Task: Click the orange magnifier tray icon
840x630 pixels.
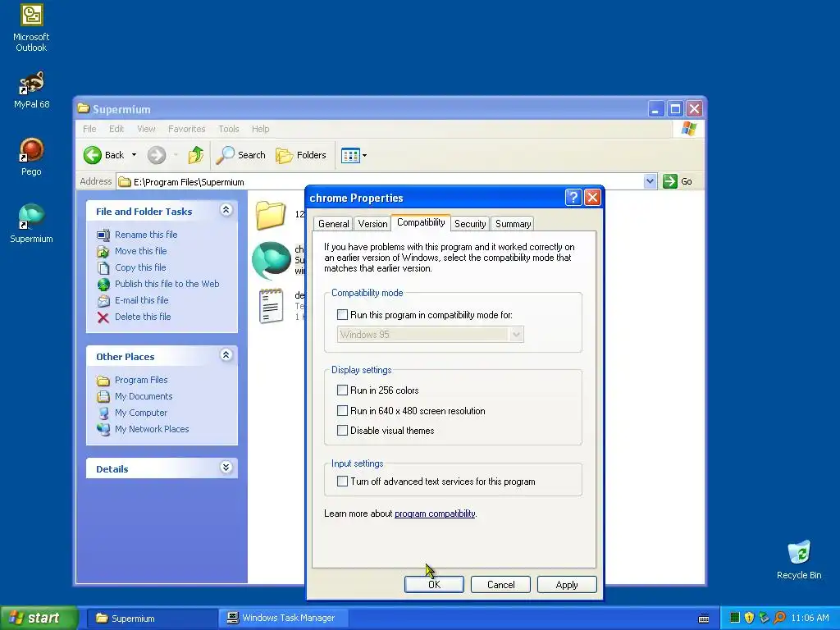Action: click(x=779, y=618)
